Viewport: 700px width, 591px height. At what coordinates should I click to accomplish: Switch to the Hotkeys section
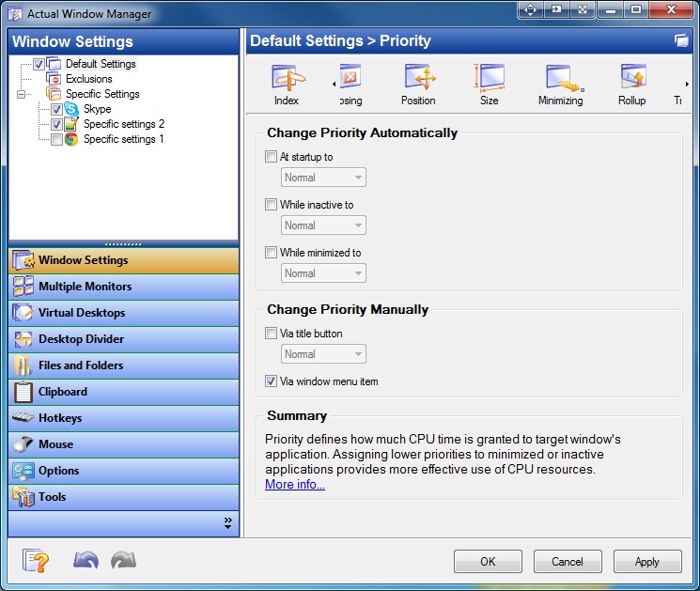coord(123,418)
